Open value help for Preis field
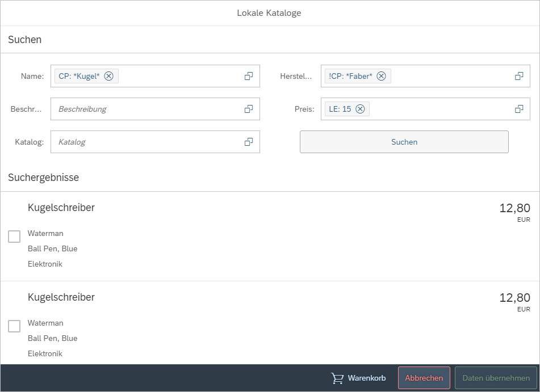The height and width of the screenshot is (392, 540). pyautogui.click(x=519, y=109)
